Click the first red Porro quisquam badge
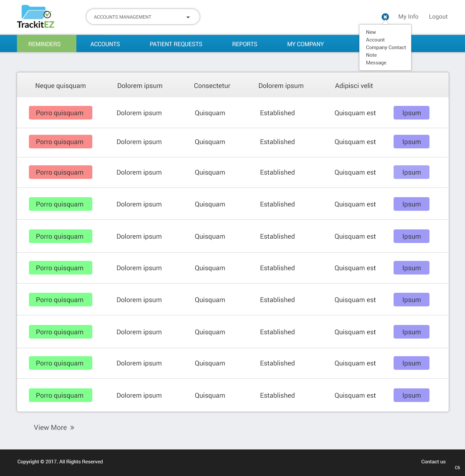 60,113
